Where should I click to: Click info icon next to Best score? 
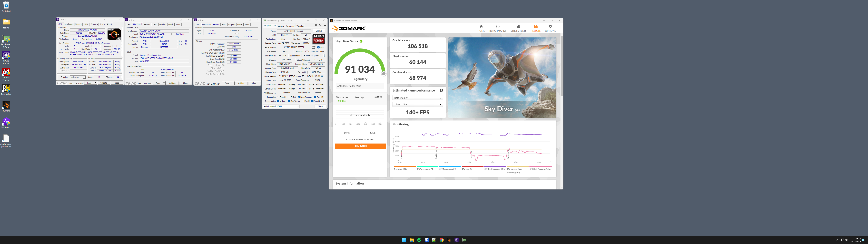(x=380, y=97)
